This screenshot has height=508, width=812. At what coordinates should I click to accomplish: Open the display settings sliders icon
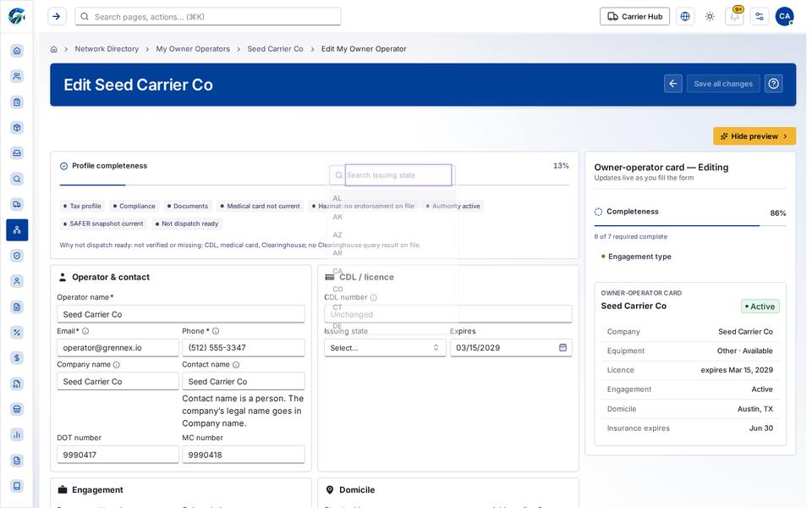[760, 17]
